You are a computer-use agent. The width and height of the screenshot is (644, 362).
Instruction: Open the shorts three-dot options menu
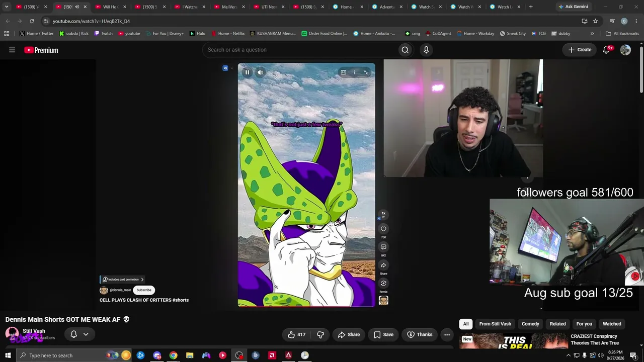pos(354,72)
